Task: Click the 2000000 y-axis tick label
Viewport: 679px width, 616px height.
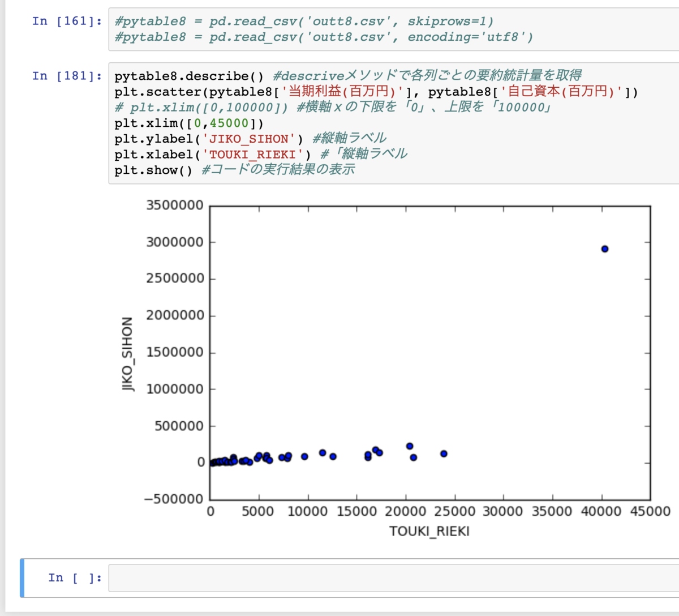Action: tap(175, 315)
